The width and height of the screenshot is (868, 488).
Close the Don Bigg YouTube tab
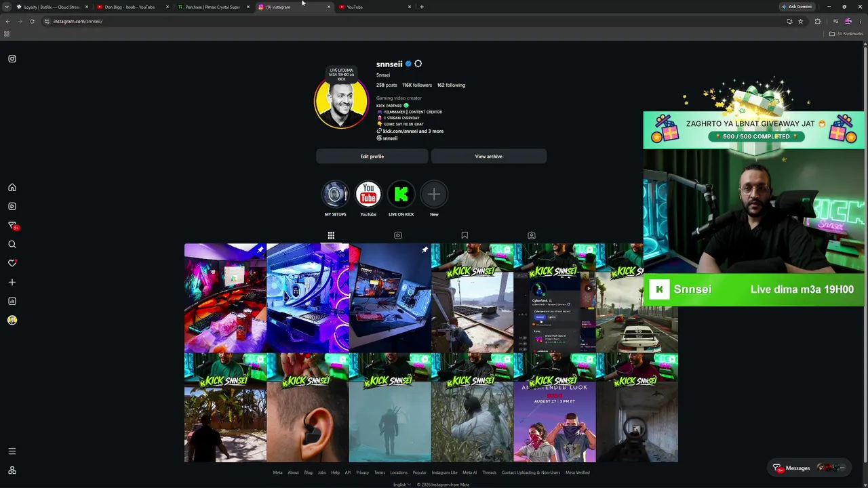pyautogui.click(x=167, y=7)
